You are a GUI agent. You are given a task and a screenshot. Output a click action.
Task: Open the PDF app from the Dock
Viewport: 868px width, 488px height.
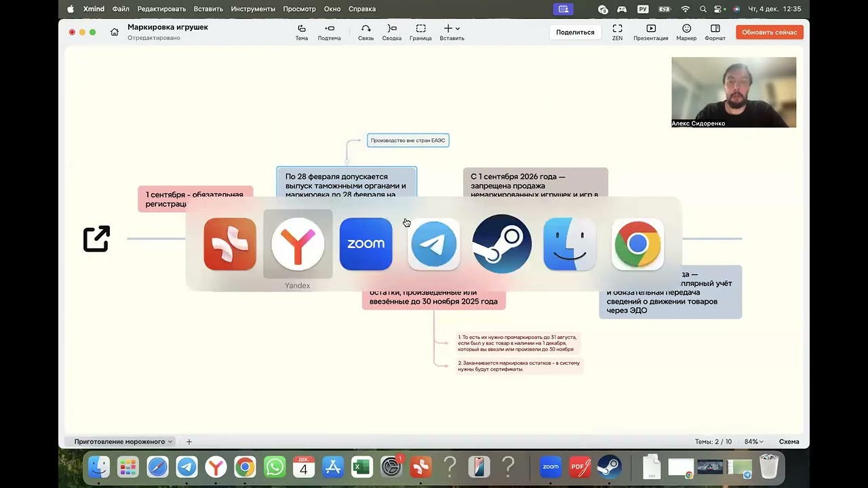click(x=580, y=467)
